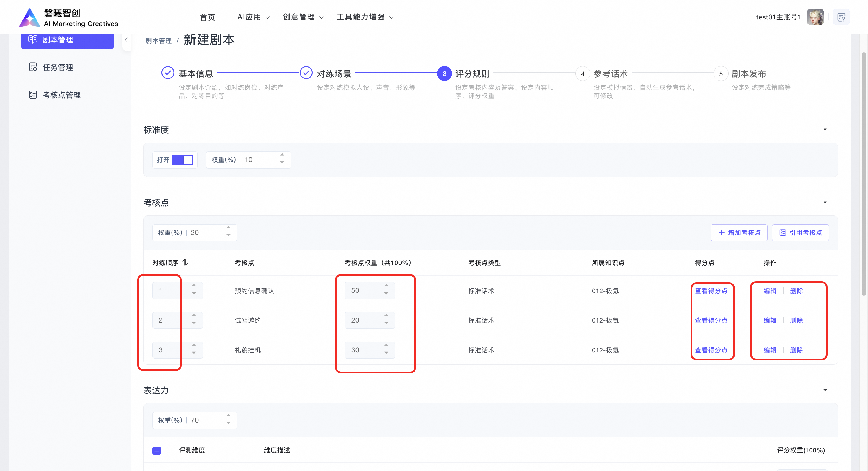Click the page vertical scrollbar

863,174
